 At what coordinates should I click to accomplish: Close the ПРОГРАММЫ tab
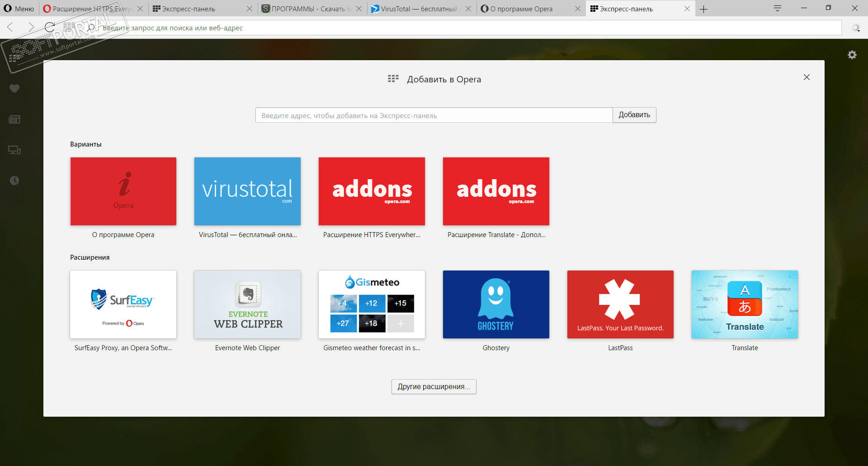tap(359, 9)
